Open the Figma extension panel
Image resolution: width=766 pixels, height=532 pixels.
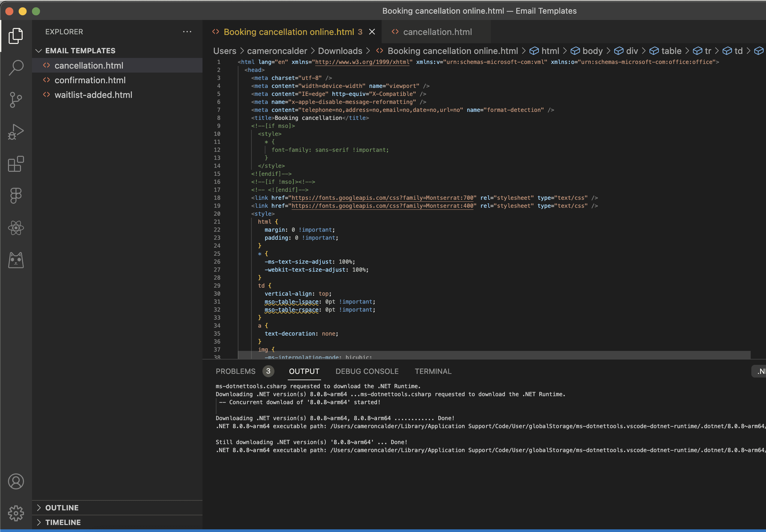point(16,196)
